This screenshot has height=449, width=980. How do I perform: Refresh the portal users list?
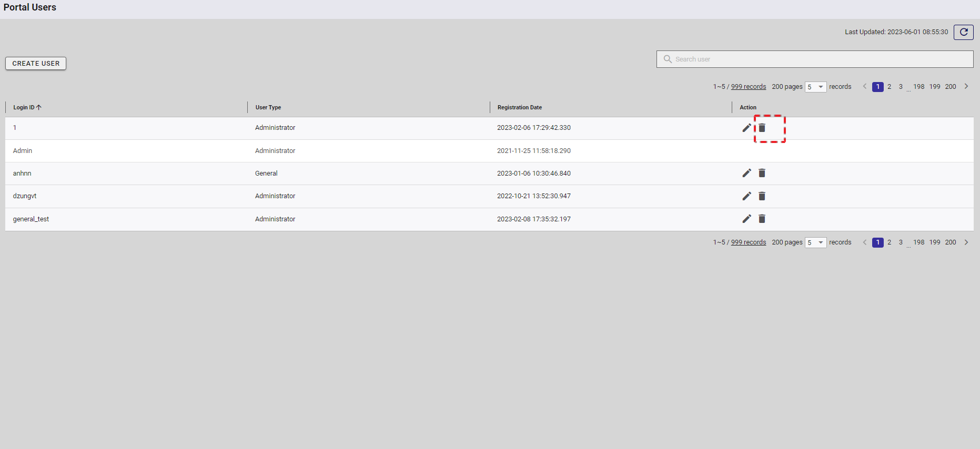963,32
